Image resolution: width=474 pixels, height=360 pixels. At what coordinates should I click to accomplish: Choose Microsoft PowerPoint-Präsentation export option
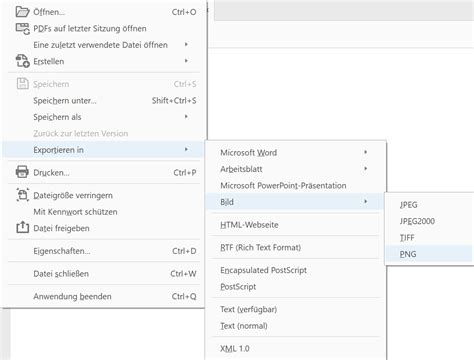[x=296, y=185]
